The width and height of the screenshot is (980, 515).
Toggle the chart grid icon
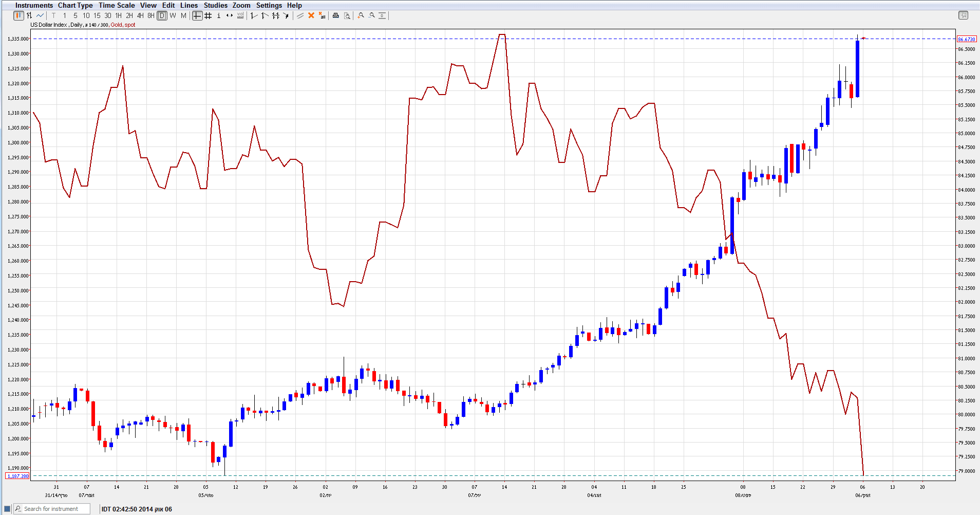pyautogui.click(x=208, y=15)
